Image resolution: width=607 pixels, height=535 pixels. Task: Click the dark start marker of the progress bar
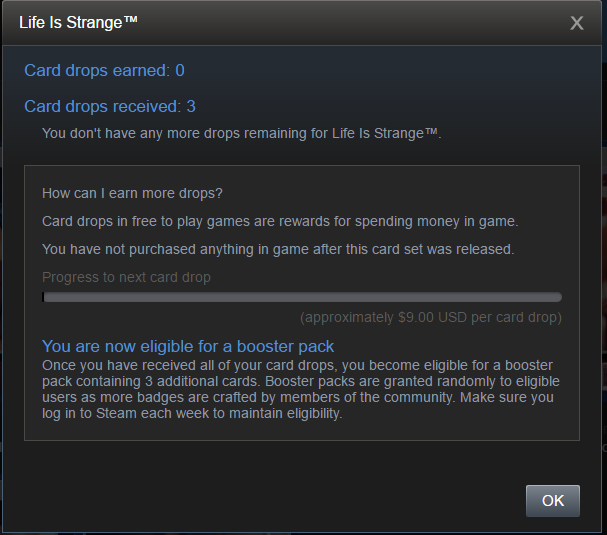tap(43, 297)
